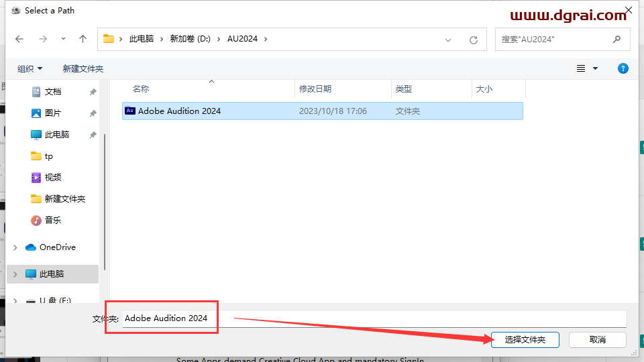Sort by 类型 column header

[x=404, y=89]
